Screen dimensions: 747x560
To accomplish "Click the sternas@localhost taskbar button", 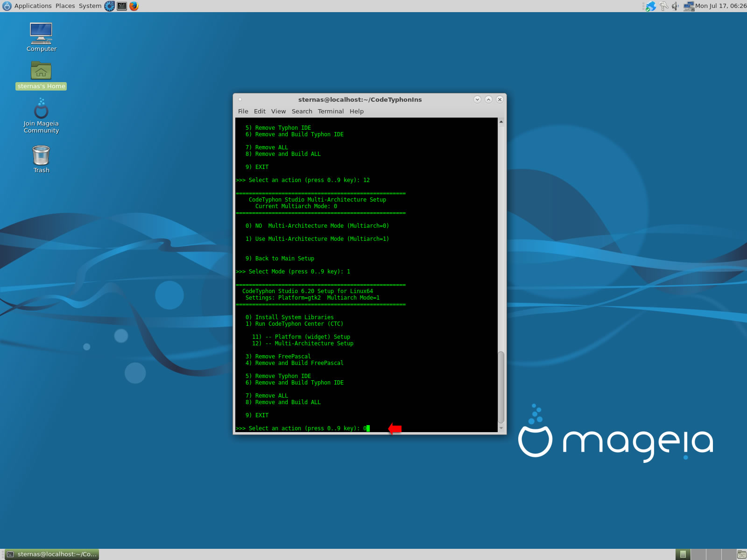I will 52,554.
